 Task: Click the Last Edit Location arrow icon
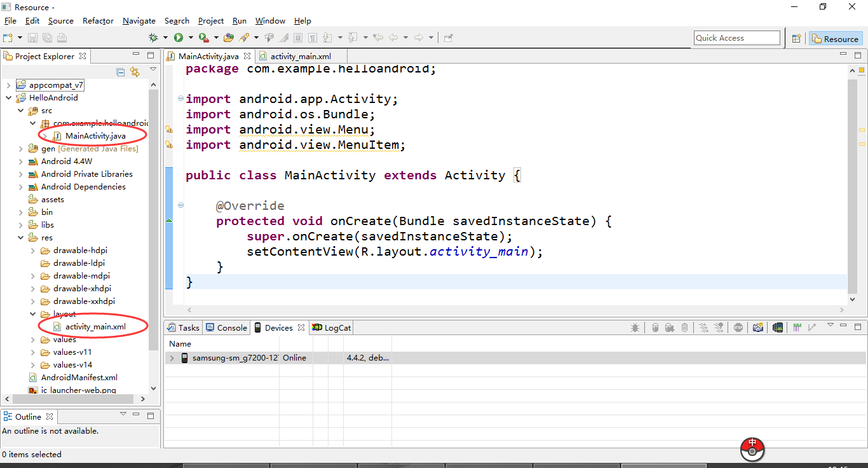tap(377, 38)
